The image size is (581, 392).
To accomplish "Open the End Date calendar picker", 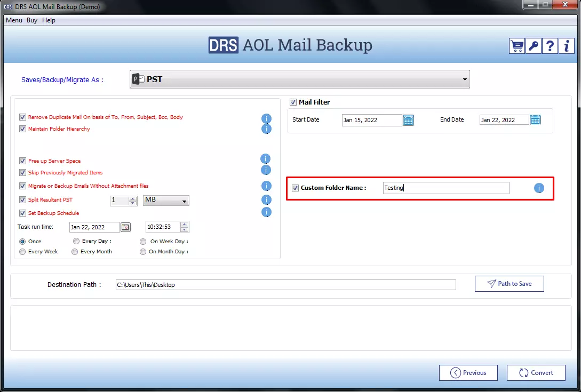I will point(536,119).
